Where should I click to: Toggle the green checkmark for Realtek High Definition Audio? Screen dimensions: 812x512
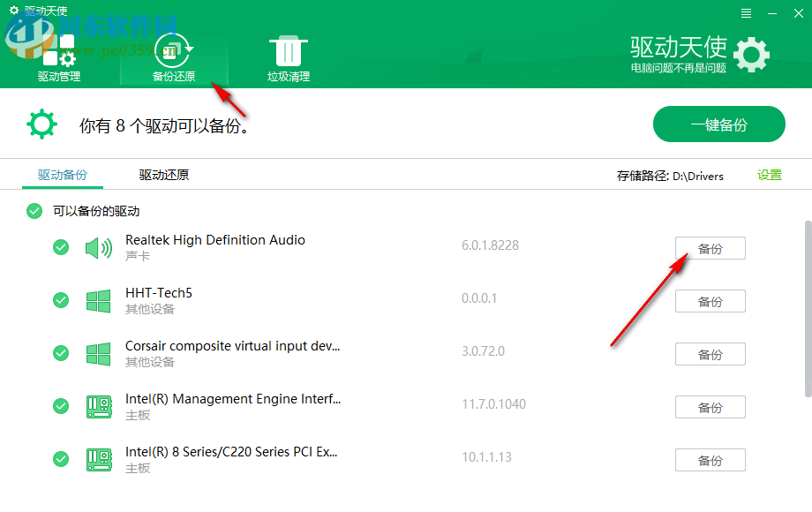point(60,247)
